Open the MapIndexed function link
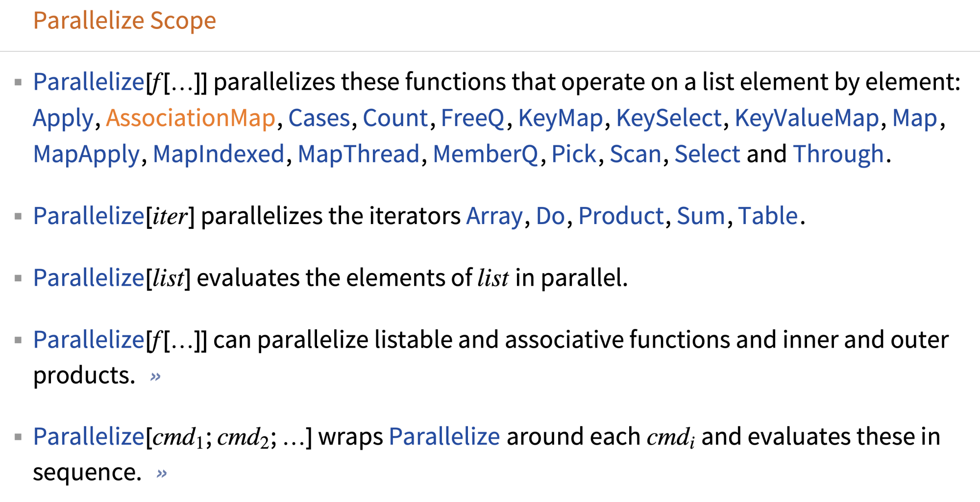The width and height of the screenshot is (980, 502). [219, 155]
